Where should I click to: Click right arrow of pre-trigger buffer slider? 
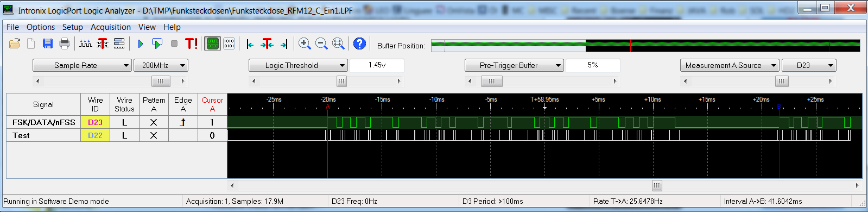615,81
